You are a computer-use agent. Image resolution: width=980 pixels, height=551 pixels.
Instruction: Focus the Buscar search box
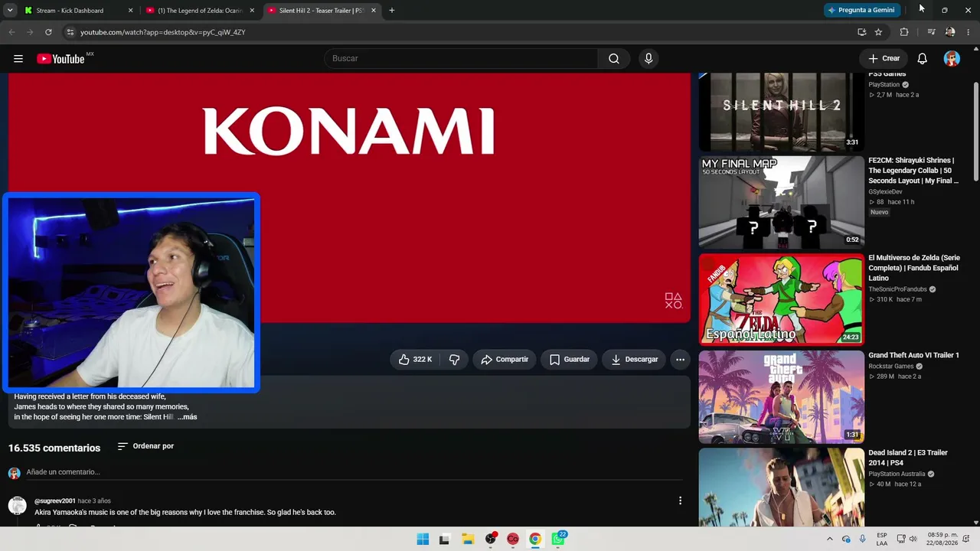click(461, 59)
